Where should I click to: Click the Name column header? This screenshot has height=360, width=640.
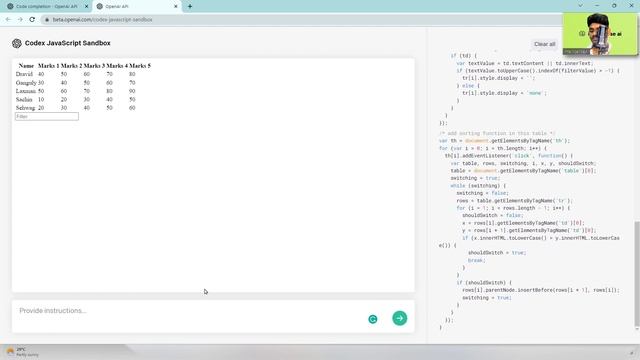pos(26,66)
